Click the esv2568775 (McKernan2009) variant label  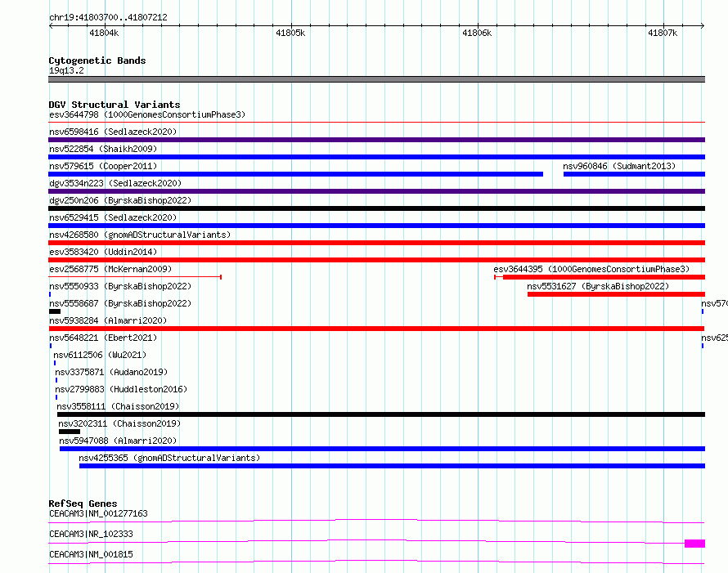[x=110, y=269]
